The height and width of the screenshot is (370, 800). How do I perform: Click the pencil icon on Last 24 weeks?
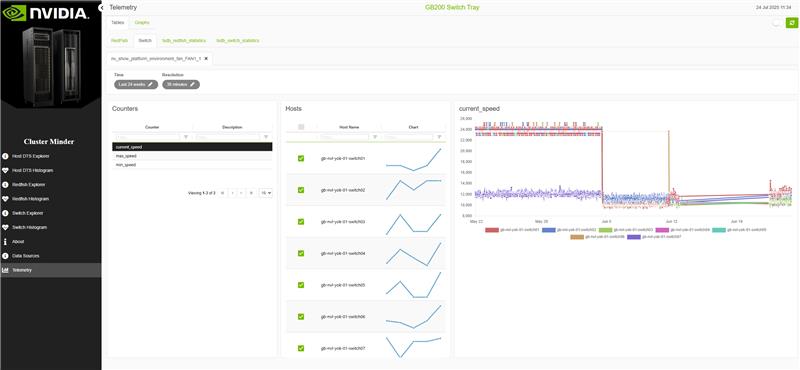pos(150,84)
